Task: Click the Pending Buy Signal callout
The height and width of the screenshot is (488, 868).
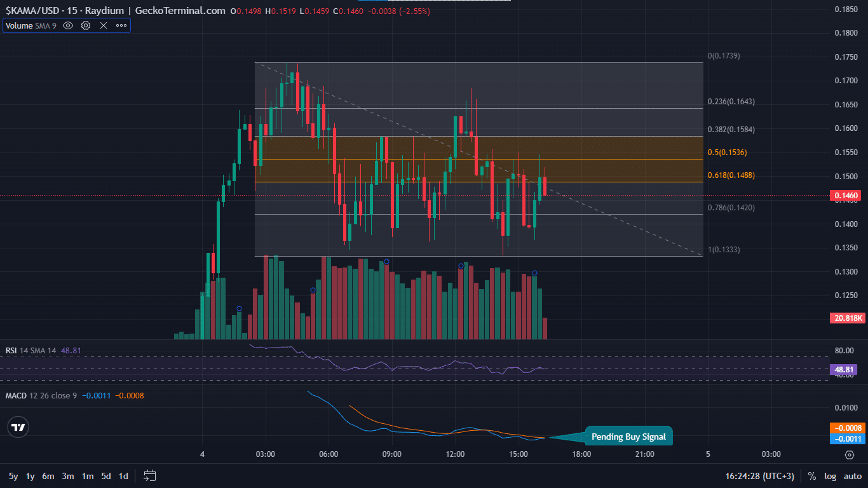Action: coord(628,437)
